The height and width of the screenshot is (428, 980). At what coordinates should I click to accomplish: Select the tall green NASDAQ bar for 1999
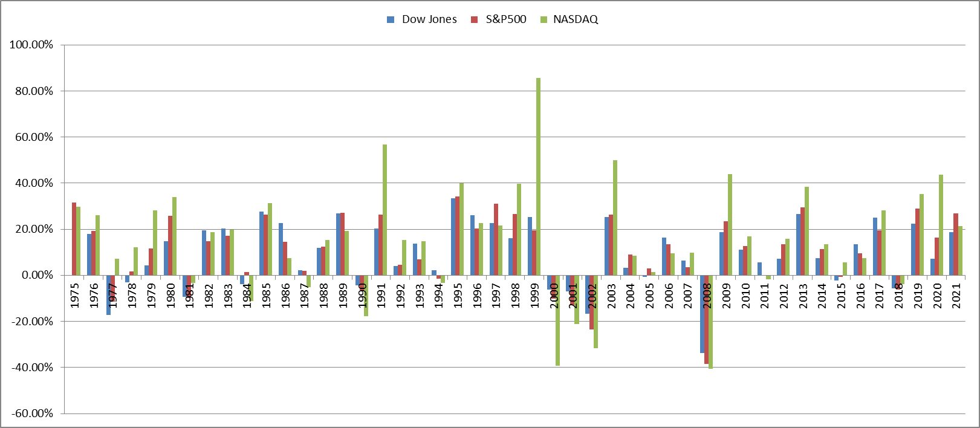[538, 177]
